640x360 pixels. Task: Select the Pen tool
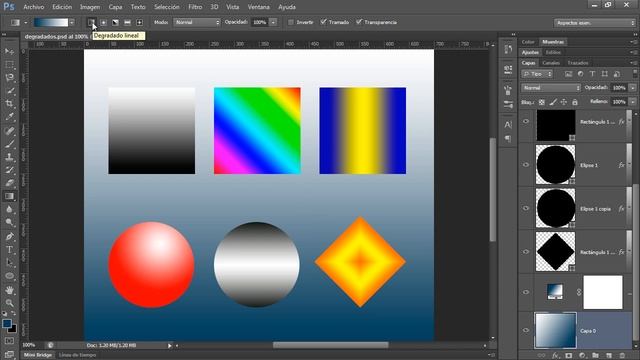(x=9, y=236)
